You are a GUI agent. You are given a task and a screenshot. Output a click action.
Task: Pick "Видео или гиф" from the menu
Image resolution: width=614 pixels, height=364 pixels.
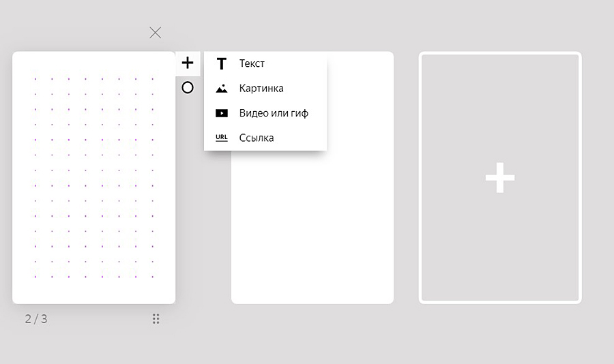coord(274,113)
